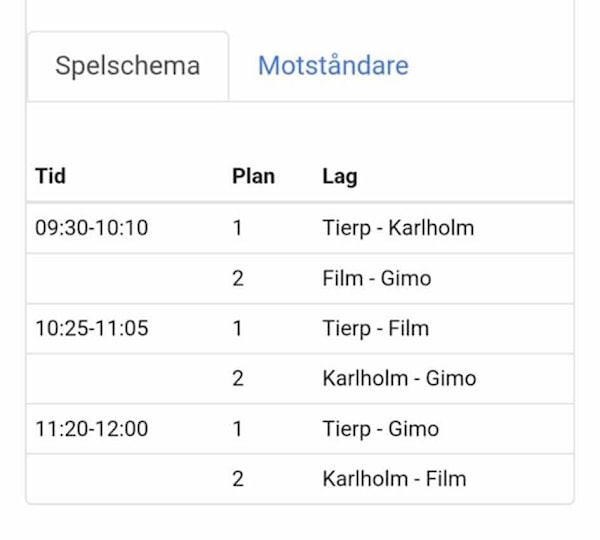
Task: Click the Tierp - Karlholm match
Action: coord(398,228)
